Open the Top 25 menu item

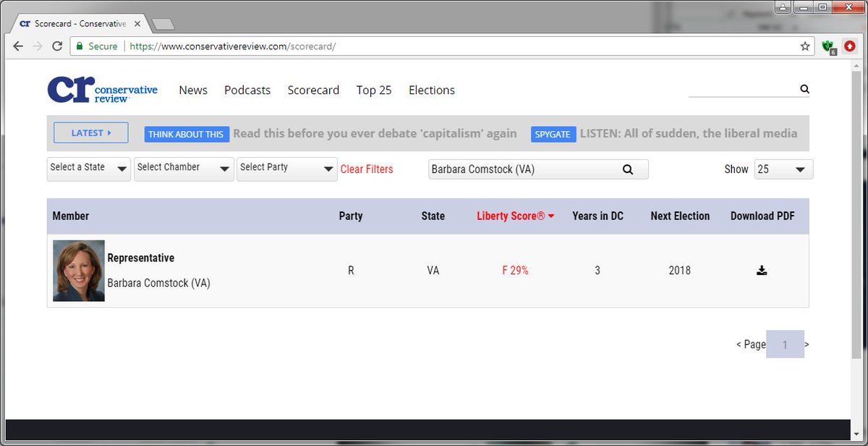point(374,90)
